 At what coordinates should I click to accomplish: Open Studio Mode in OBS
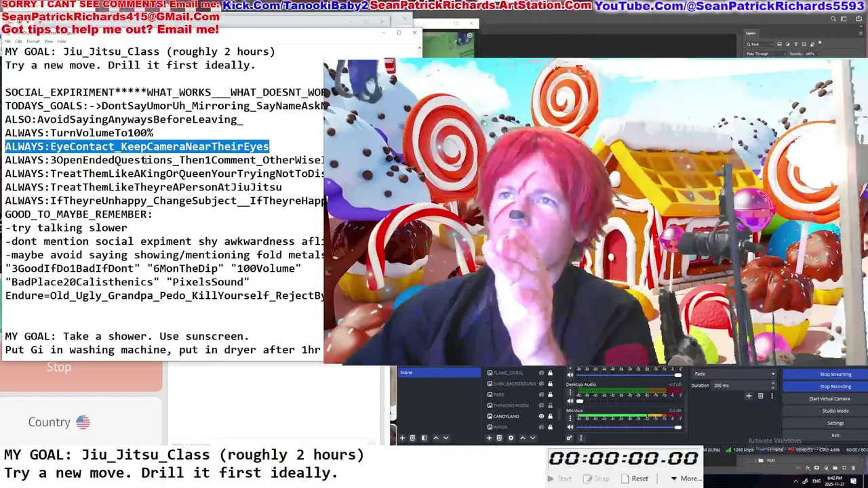coord(825,411)
